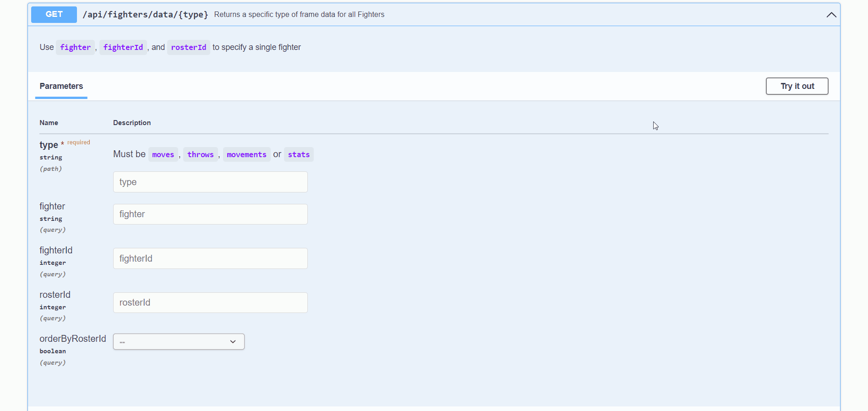Collapse the endpoint with the chevron arrow
Viewport: 868px width, 411px height.
tap(831, 15)
